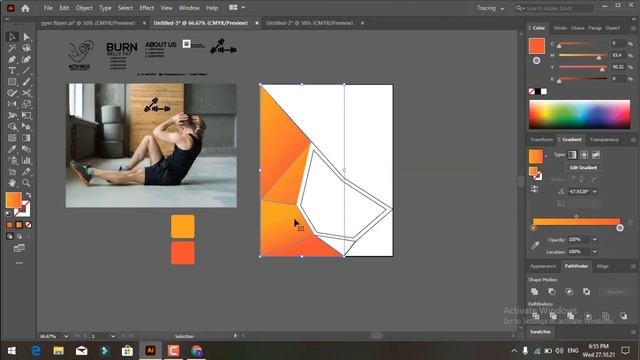Select the Paintbrush tool
The image size is (640, 360).
click(27, 82)
